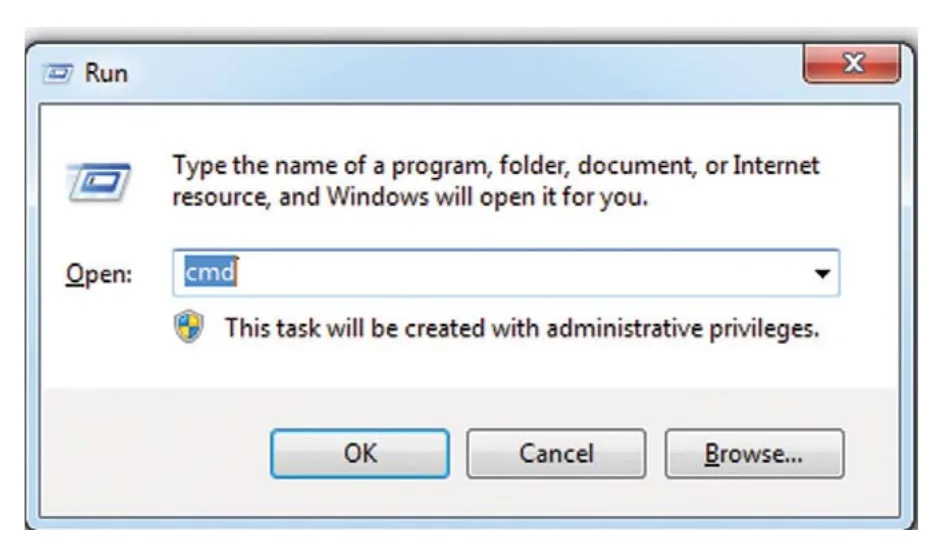Click the "Open:" label
943x545 pixels.
point(99,274)
